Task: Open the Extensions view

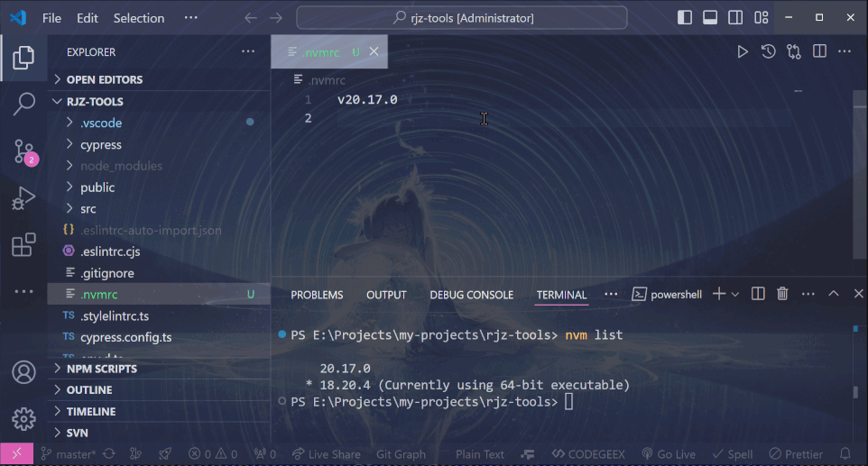Action: coord(23,244)
